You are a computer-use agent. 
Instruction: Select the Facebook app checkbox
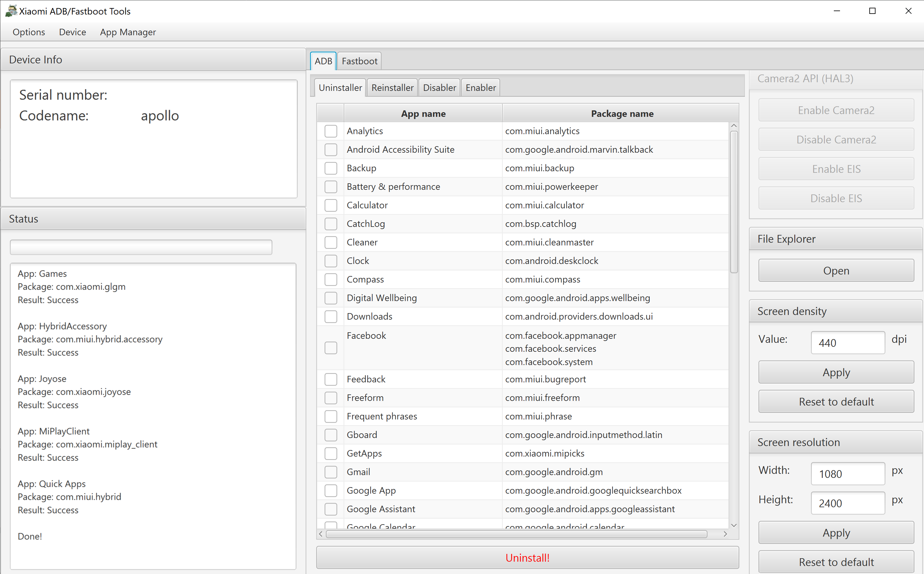[x=330, y=348]
